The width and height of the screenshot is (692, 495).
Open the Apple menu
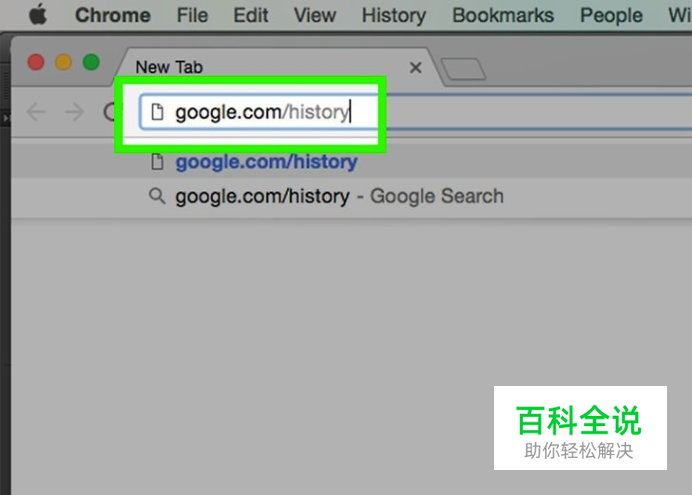(38, 15)
